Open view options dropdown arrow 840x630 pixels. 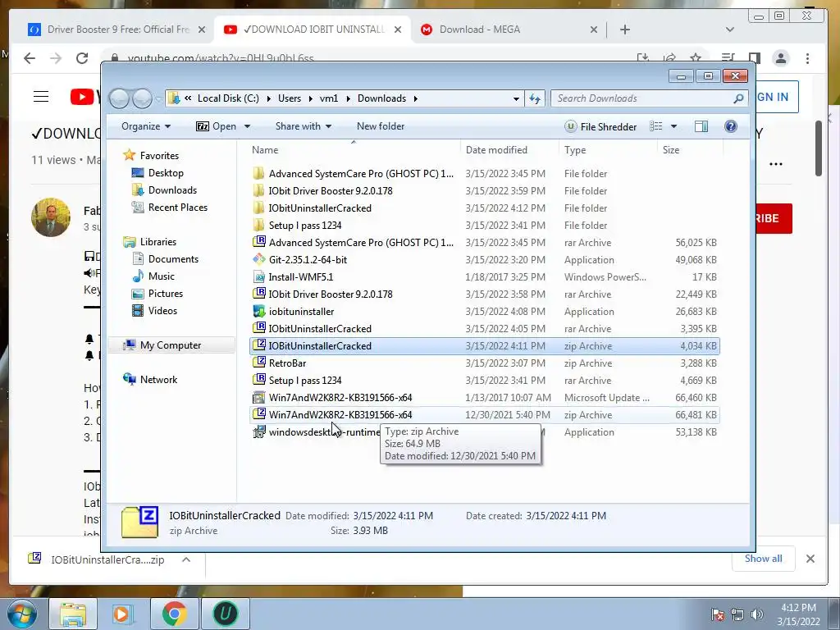pos(674,126)
